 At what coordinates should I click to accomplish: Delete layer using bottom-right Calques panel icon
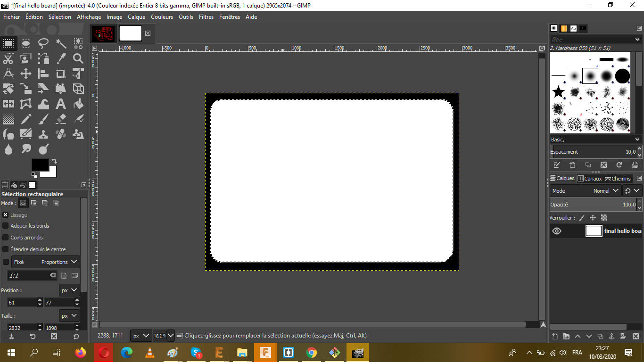pos(636,337)
